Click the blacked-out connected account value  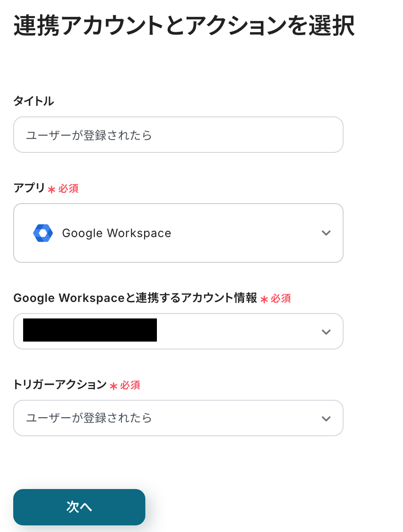click(90, 330)
